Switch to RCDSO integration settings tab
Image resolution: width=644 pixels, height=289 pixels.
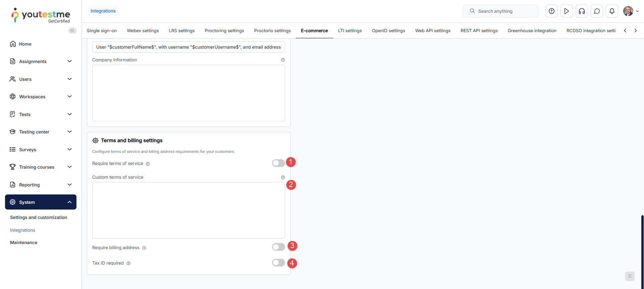tap(591, 31)
